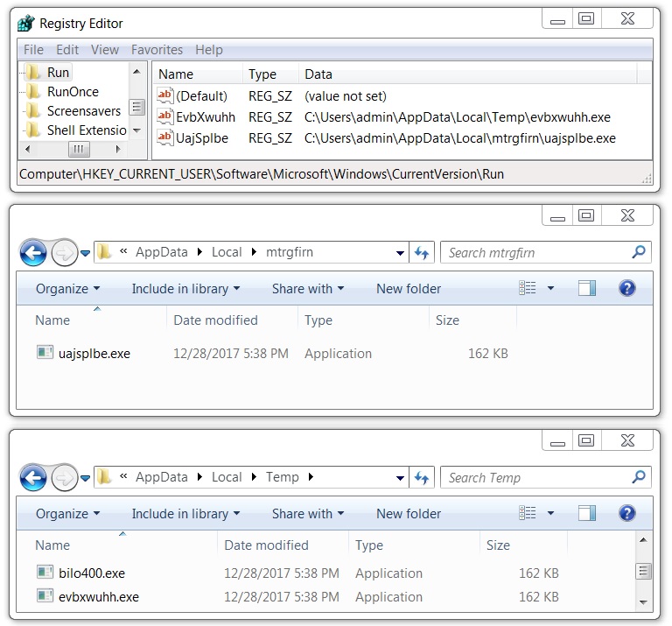This screenshot has width=672, height=626.
Task: Click New folder in mtrgfirn window
Action: point(409,289)
